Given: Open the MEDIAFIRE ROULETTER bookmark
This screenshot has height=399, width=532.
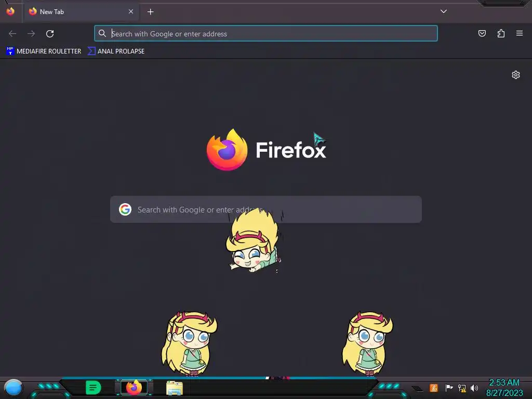Looking at the screenshot, I should 44,51.
